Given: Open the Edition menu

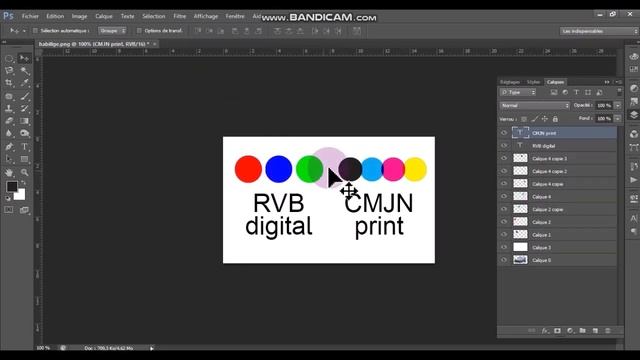Looking at the screenshot, I should pos(55,16).
